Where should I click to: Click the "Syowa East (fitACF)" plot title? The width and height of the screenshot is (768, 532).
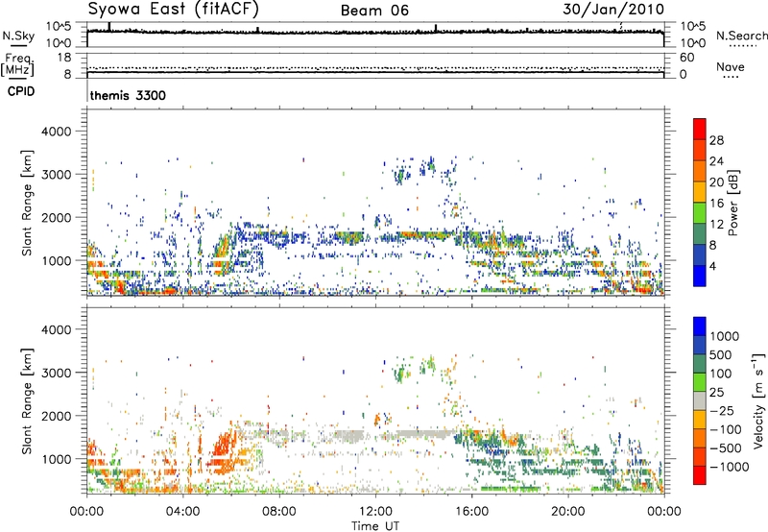[x=173, y=9]
